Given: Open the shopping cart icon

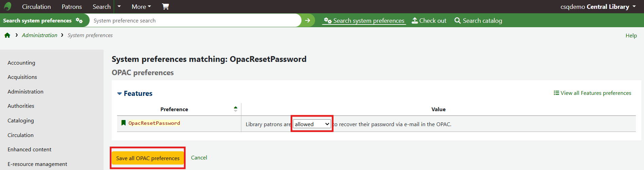Looking at the screenshot, I should click(165, 6).
